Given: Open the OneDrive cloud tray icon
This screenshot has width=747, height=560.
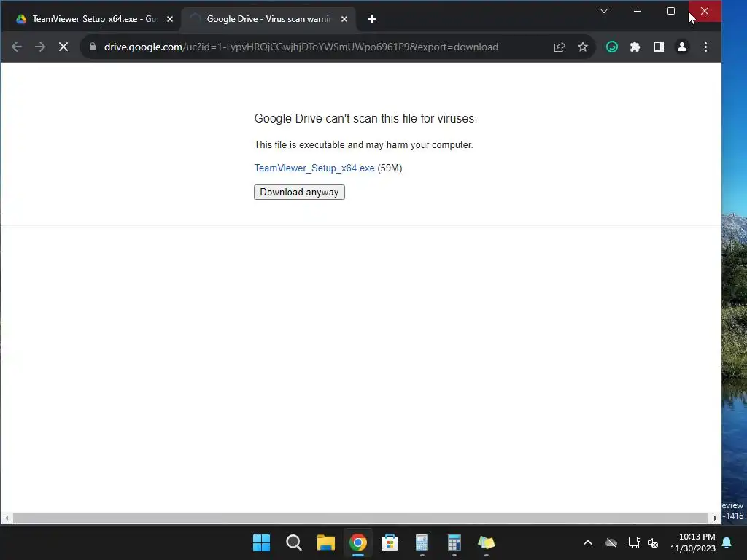Looking at the screenshot, I should pyautogui.click(x=611, y=542).
